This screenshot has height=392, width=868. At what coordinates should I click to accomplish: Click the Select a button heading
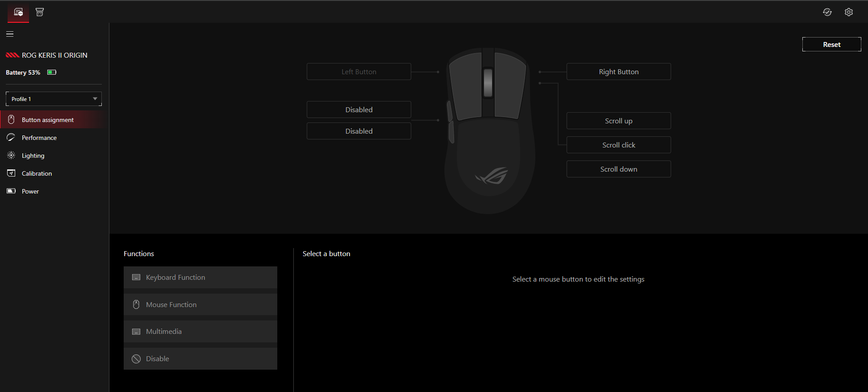tap(326, 253)
